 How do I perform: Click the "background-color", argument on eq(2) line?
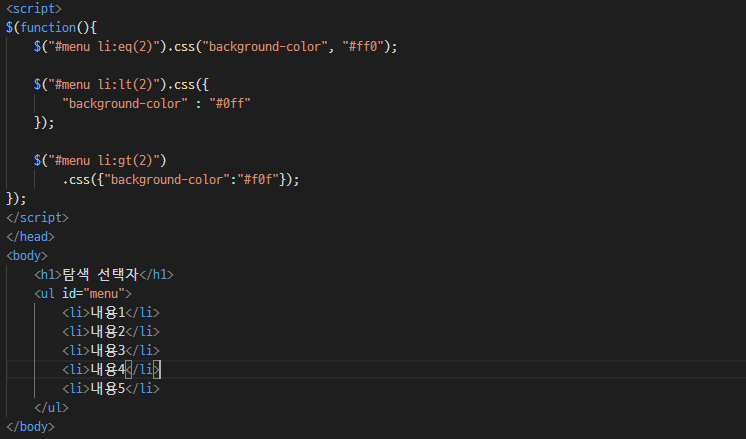(268, 47)
